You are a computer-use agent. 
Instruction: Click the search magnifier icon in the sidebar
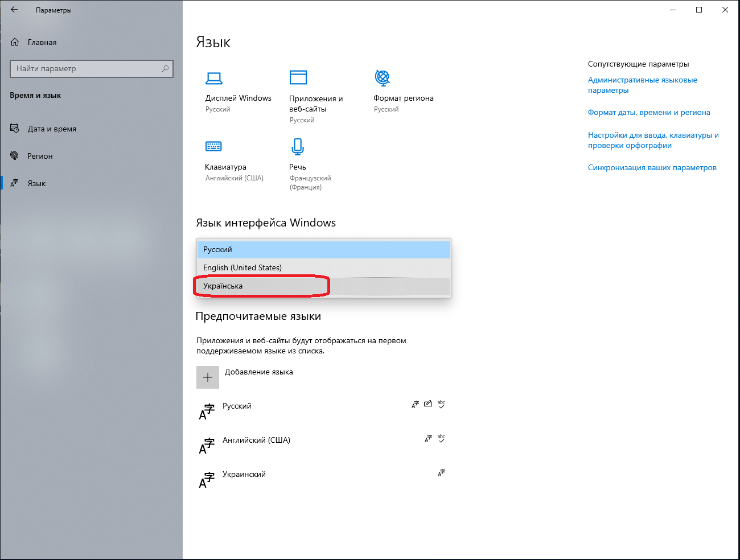coord(165,69)
